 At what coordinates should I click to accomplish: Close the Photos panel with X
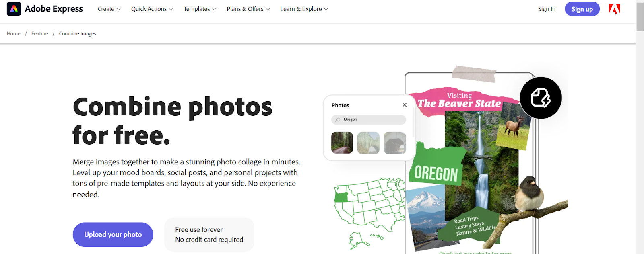[405, 105]
